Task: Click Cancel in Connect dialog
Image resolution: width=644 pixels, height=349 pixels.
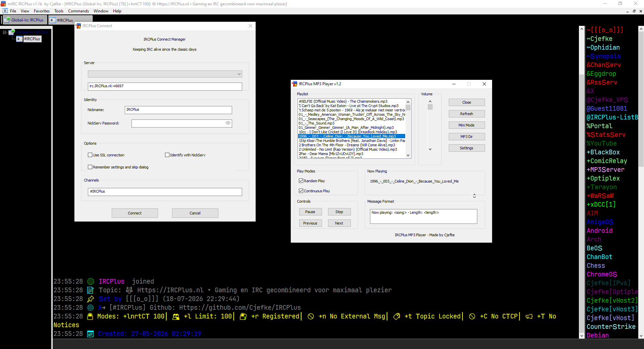Action: (x=195, y=213)
